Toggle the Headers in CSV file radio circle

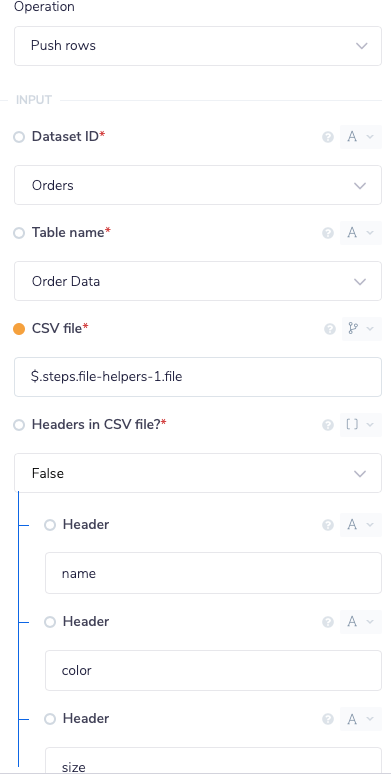tap(19, 425)
